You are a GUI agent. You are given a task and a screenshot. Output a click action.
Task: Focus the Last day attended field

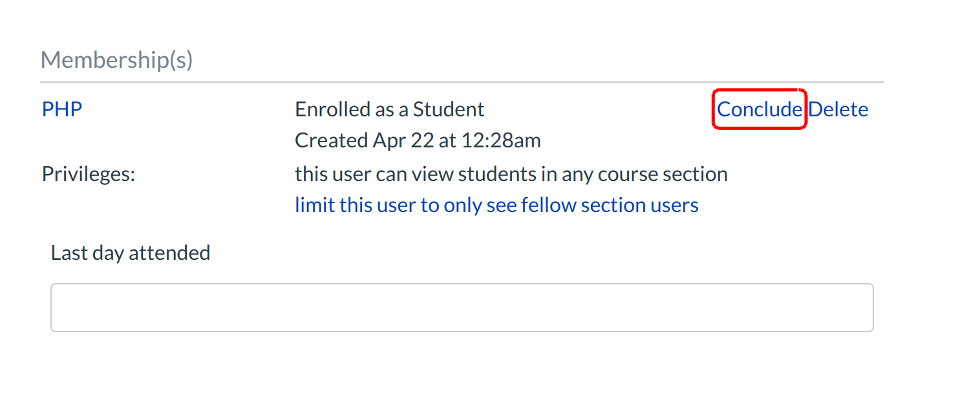coord(462,308)
